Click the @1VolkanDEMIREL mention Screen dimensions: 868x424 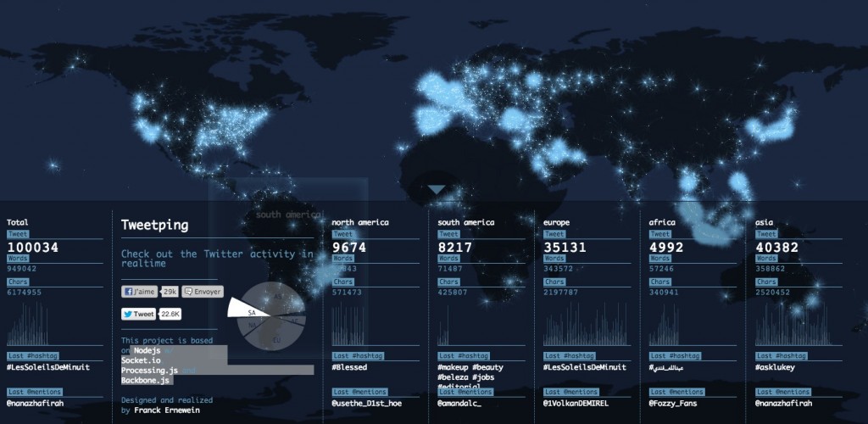(576, 404)
